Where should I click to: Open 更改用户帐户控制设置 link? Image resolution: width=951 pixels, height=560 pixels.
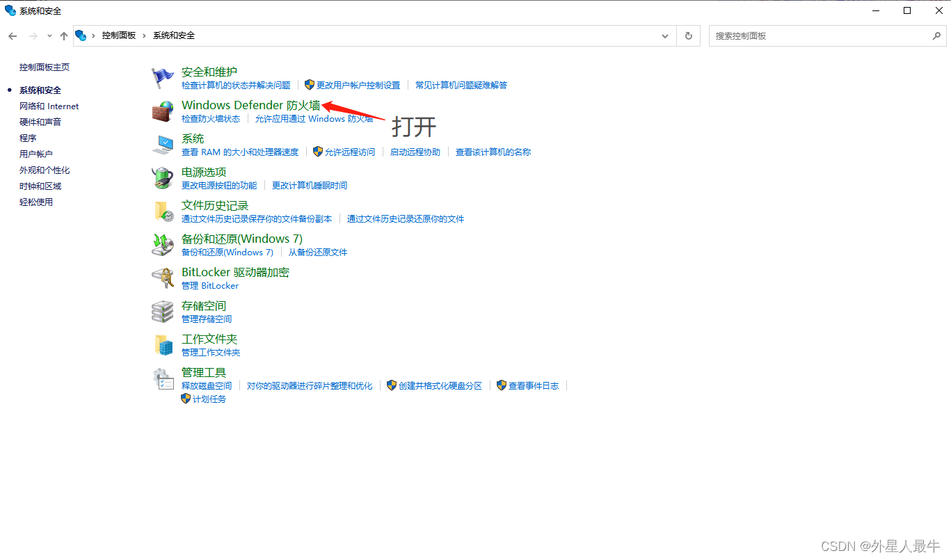[x=358, y=86]
